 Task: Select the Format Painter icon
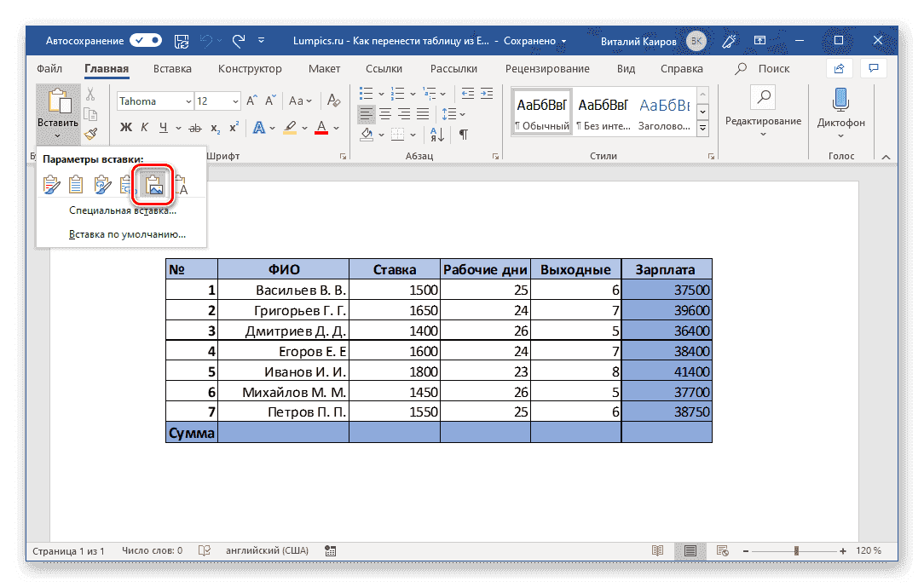tap(91, 134)
